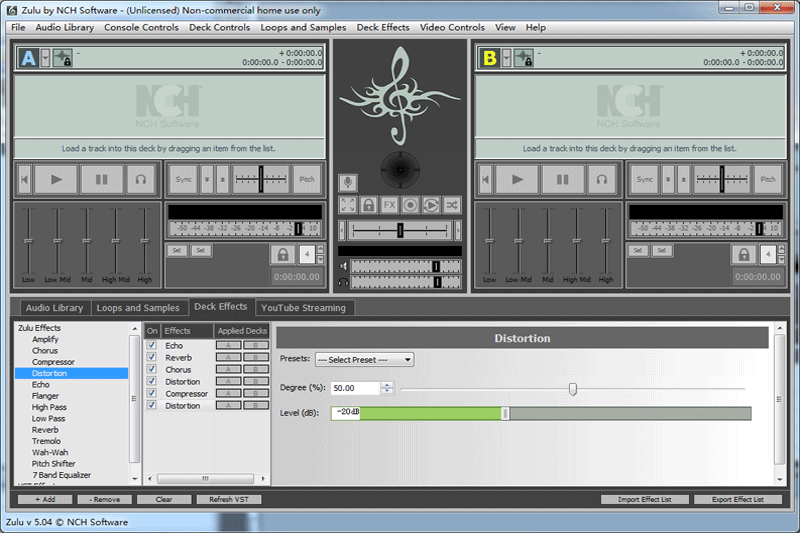Click the Degree percent slider handle
This screenshot has width=800, height=533.
tap(572, 389)
